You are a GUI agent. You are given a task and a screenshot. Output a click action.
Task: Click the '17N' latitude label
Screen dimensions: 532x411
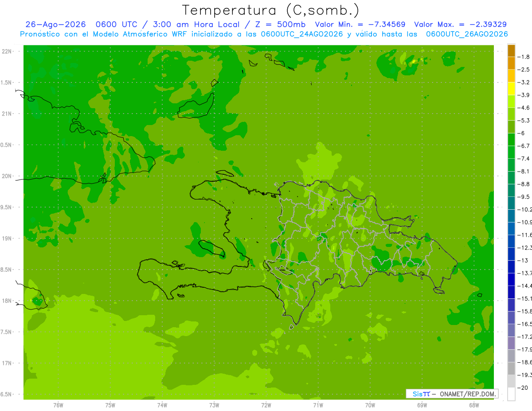click(x=7, y=363)
